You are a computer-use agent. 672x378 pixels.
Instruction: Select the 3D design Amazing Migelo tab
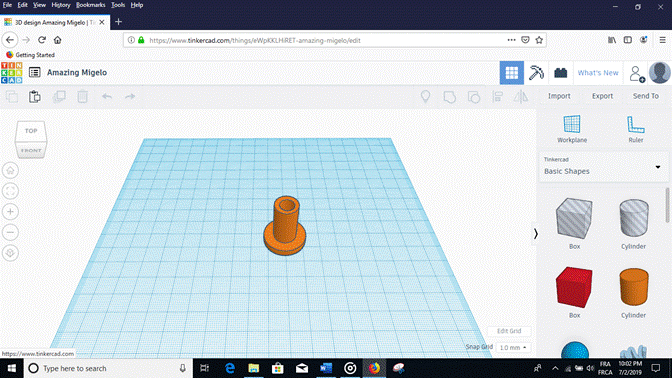coord(55,22)
